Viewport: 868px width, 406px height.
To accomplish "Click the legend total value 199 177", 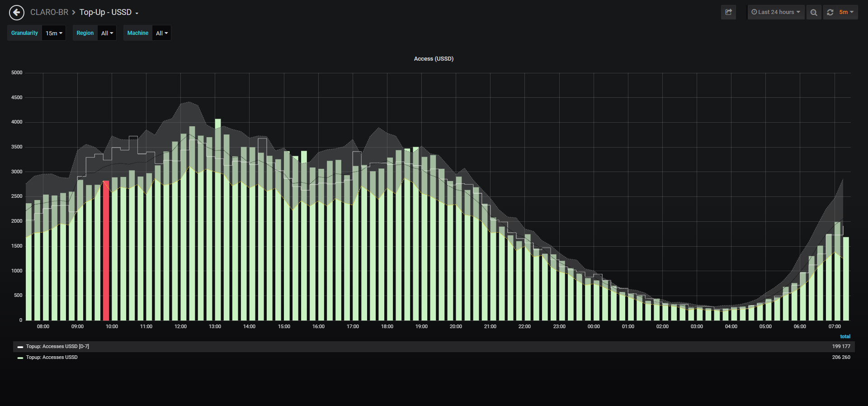I will click(x=841, y=347).
